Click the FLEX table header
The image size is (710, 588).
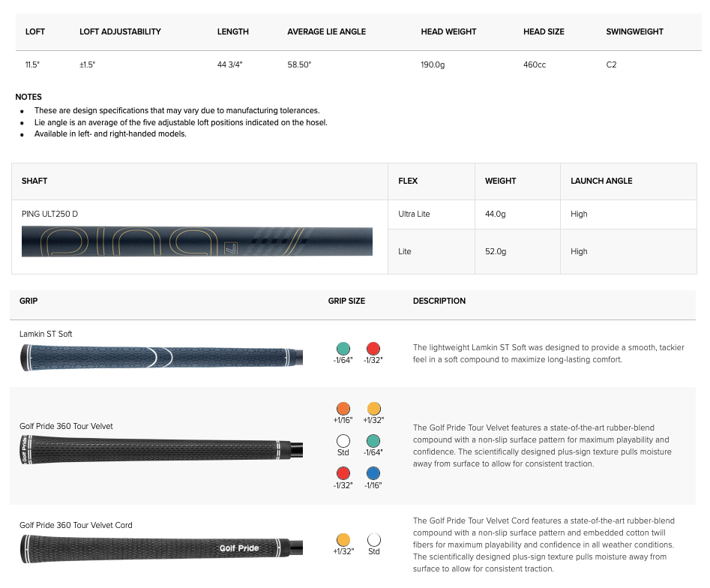click(x=408, y=181)
